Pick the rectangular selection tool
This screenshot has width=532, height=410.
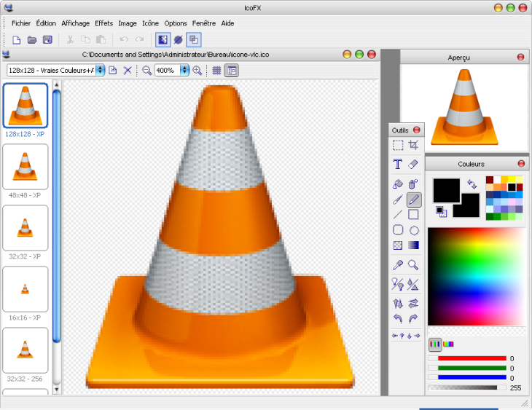[x=398, y=146]
